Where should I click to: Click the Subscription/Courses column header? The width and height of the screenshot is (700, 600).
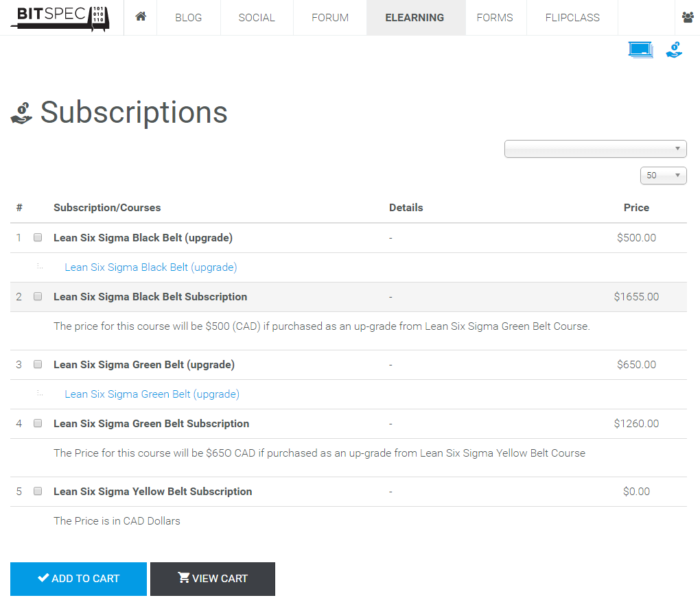(x=107, y=208)
